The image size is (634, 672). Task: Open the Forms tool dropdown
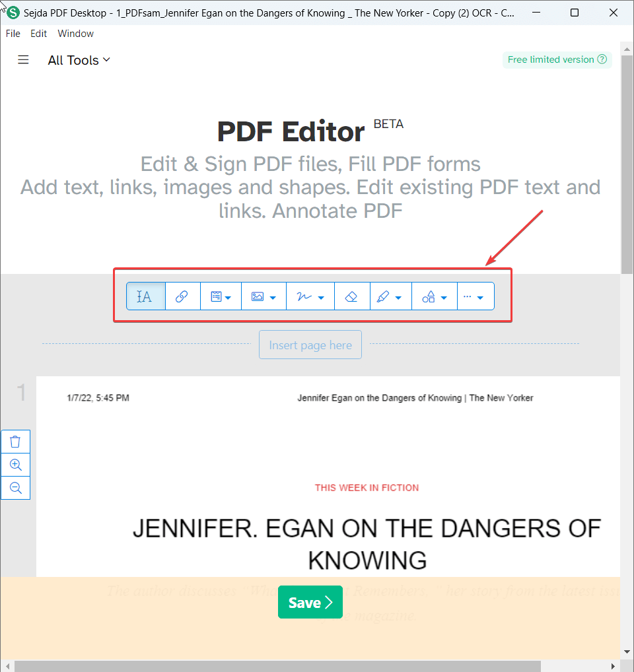[221, 296]
